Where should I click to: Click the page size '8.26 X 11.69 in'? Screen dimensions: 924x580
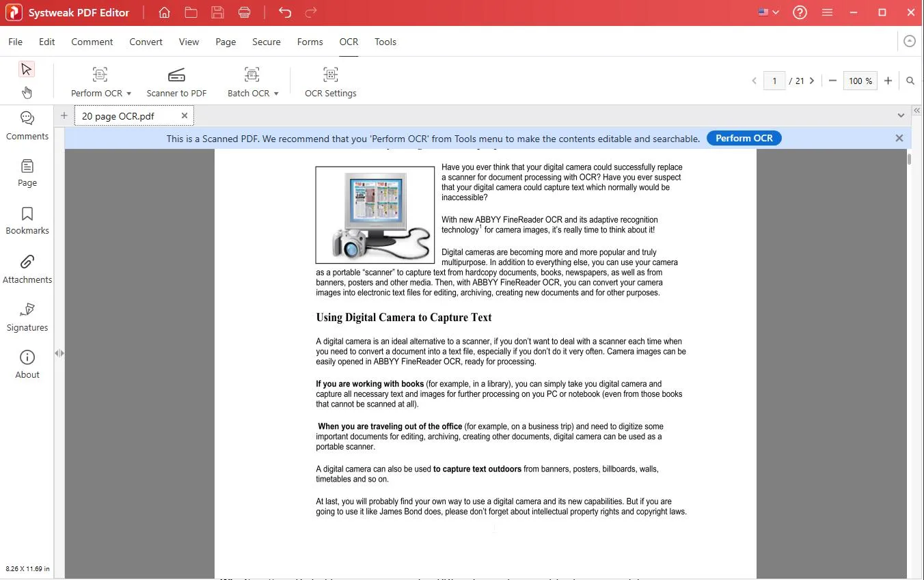pos(27,568)
